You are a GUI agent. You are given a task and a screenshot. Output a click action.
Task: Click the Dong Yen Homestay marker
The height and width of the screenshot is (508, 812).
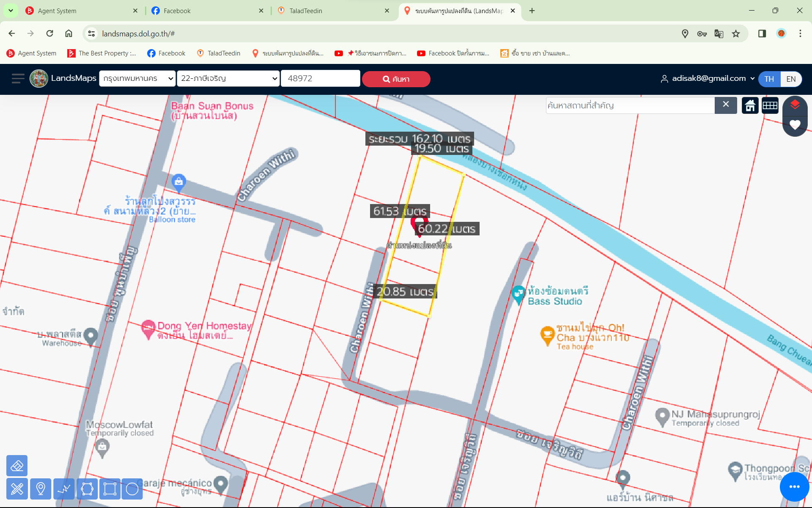pyautogui.click(x=148, y=329)
